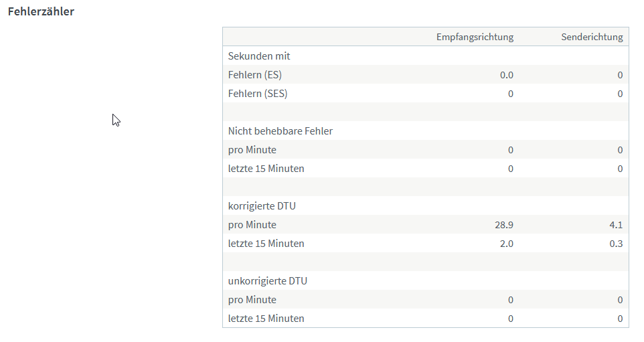
Task: Select the 2.0 value cell
Action: click(x=507, y=244)
